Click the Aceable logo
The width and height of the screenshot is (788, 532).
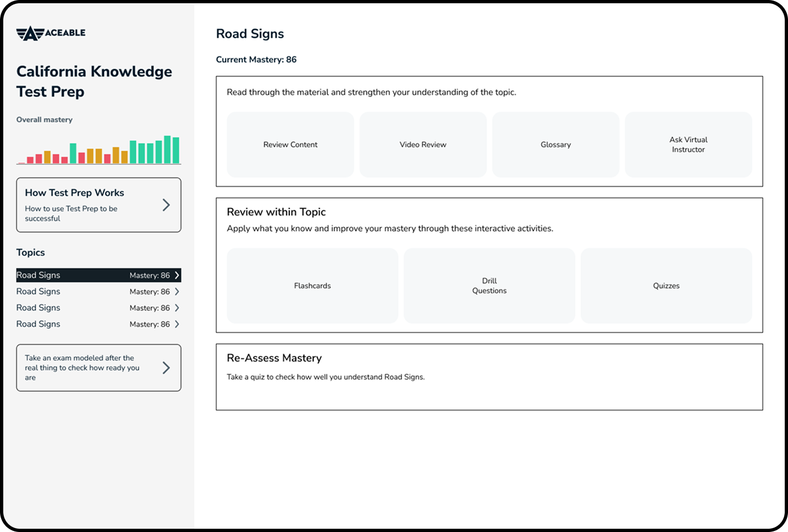51,33
